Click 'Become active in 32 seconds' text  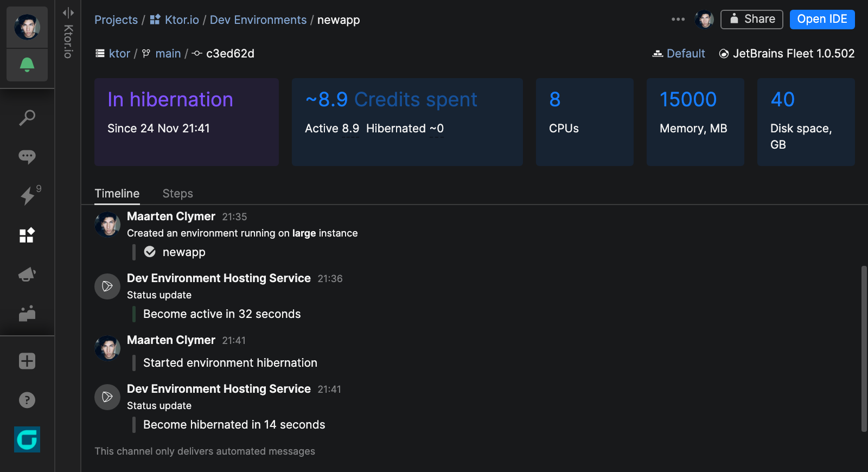222,314
